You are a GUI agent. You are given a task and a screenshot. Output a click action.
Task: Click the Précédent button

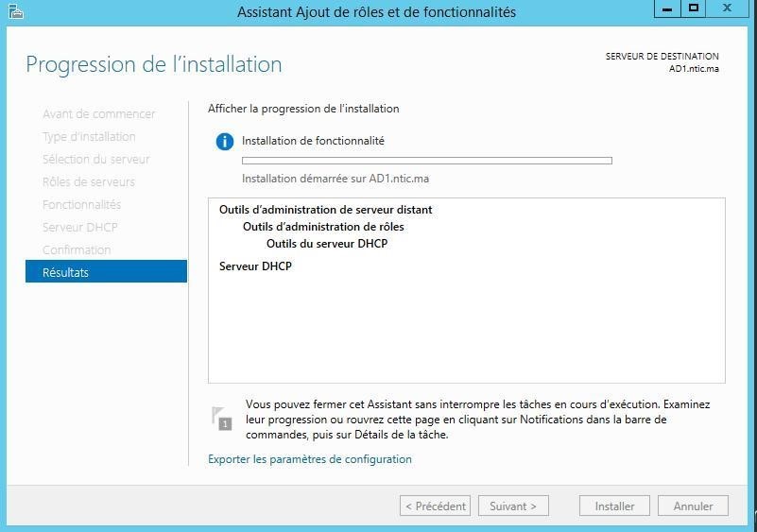[435, 506]
